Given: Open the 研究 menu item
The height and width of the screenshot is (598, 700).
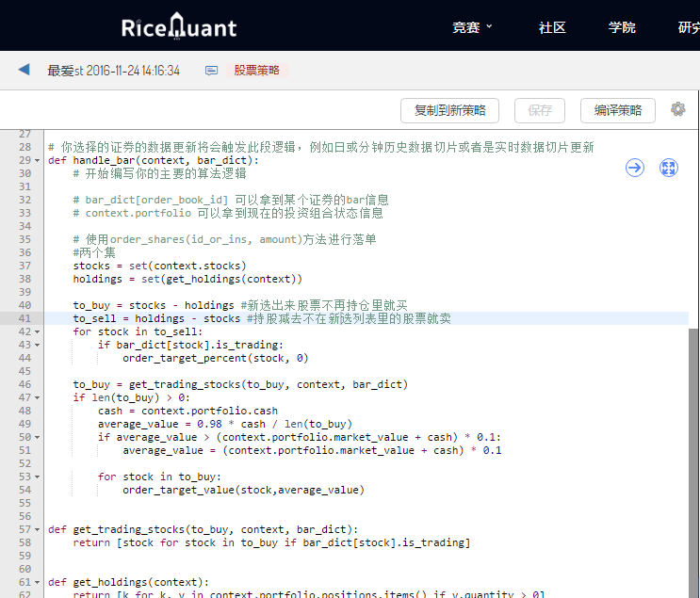Looking at the screenshot, I should click(689, 27).
